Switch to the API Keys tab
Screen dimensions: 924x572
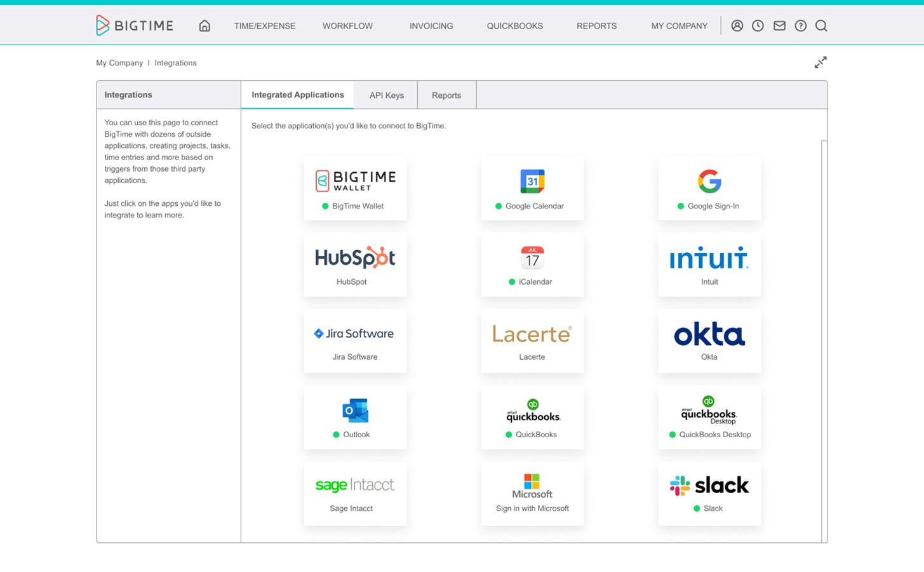point(387,95)
